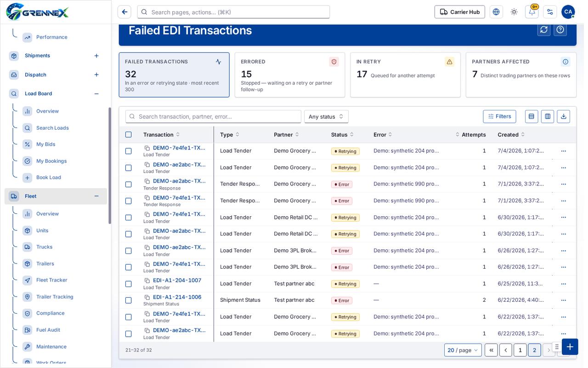Open the Any status dropdown
Viewport: 588px width, 368px height.
[326, 116]
